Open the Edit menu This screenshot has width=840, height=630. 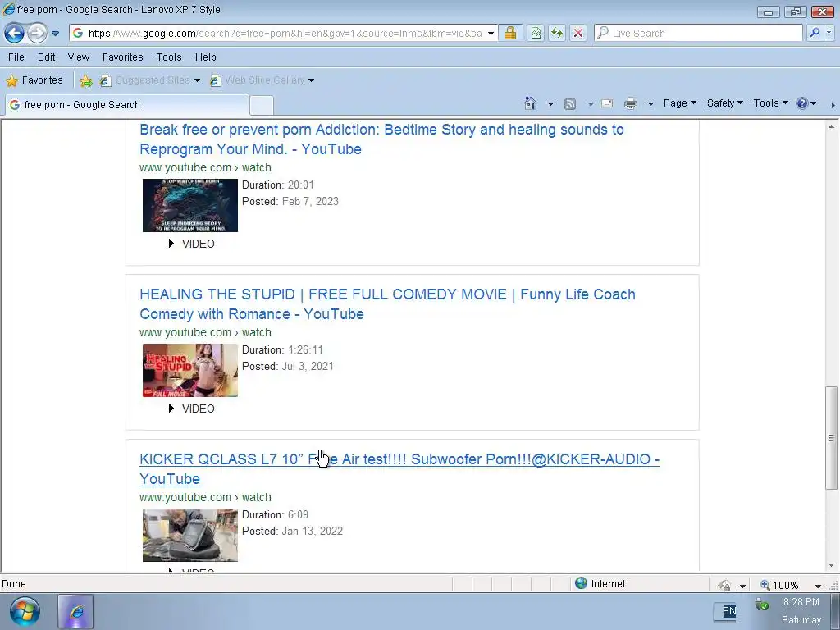[46, 57]
